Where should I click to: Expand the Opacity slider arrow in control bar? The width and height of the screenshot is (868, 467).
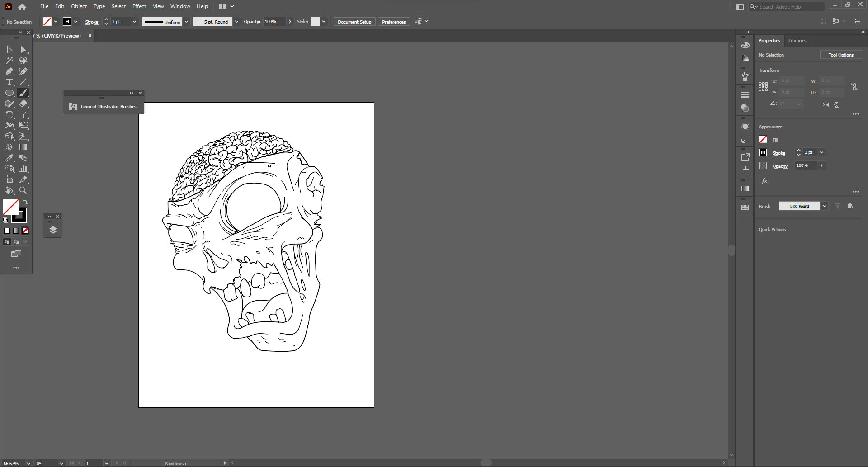click(x=290, y=22)
